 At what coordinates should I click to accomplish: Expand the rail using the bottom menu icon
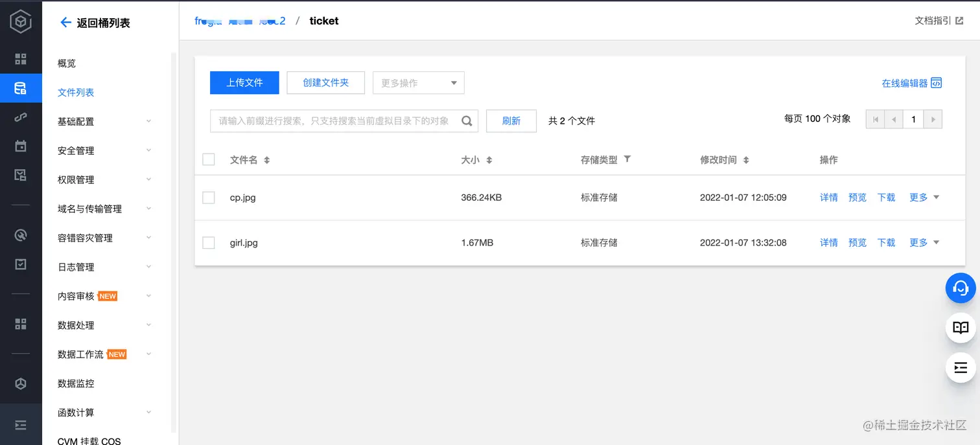point(21,425)
